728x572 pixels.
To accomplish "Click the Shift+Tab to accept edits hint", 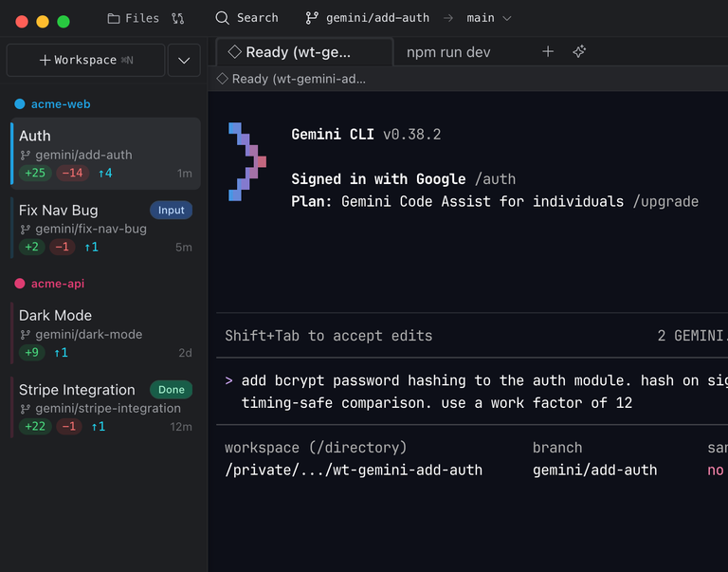I will [328, 336].
